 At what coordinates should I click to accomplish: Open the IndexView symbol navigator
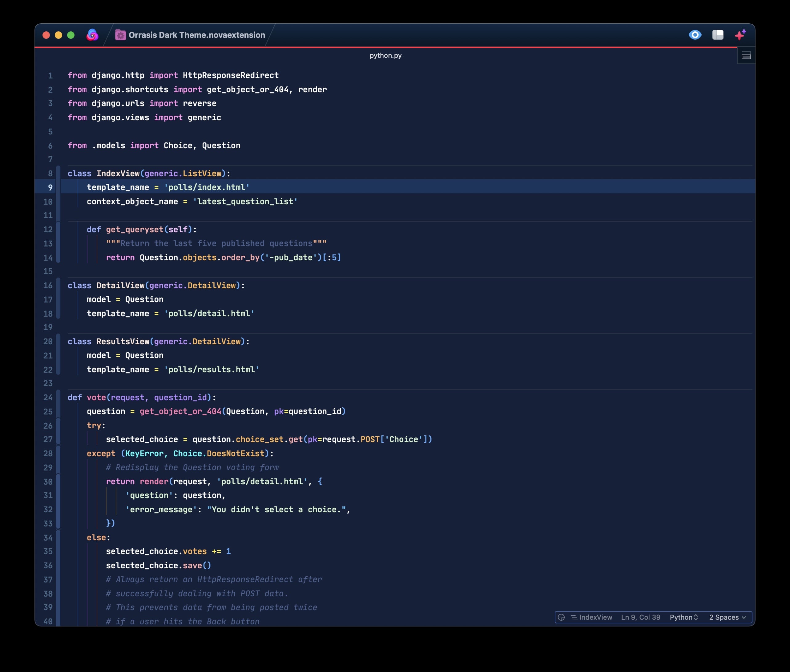point(591,617)
